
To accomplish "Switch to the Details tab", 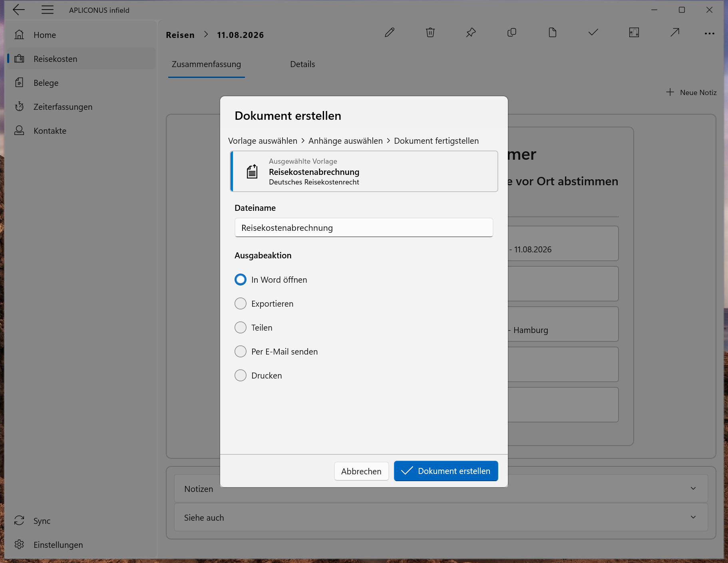I will coord(302,64).
